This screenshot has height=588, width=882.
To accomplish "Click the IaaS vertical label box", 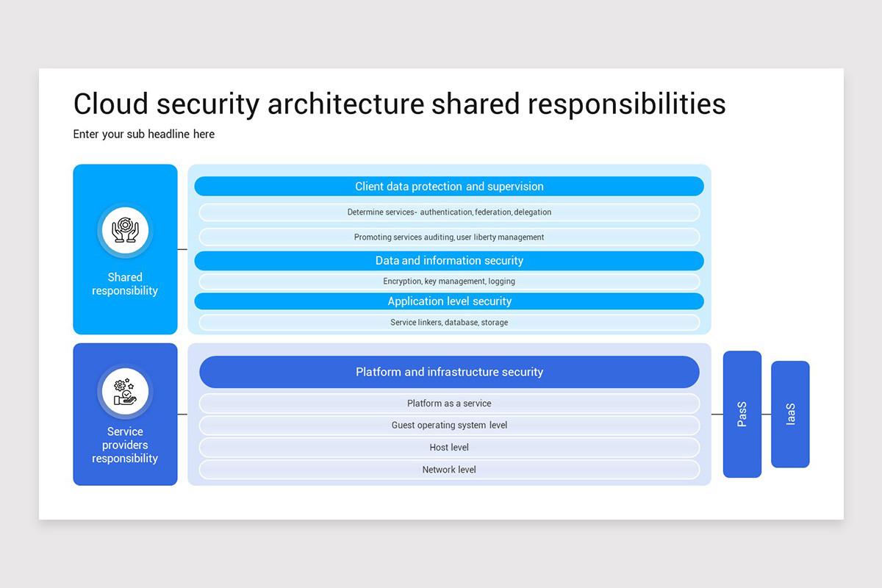I will 790,415.
